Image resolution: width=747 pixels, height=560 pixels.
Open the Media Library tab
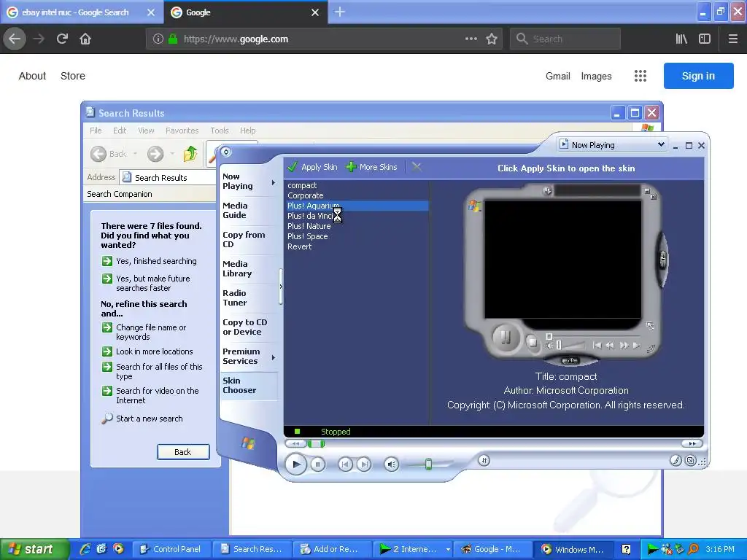click(x=237, y=268)
